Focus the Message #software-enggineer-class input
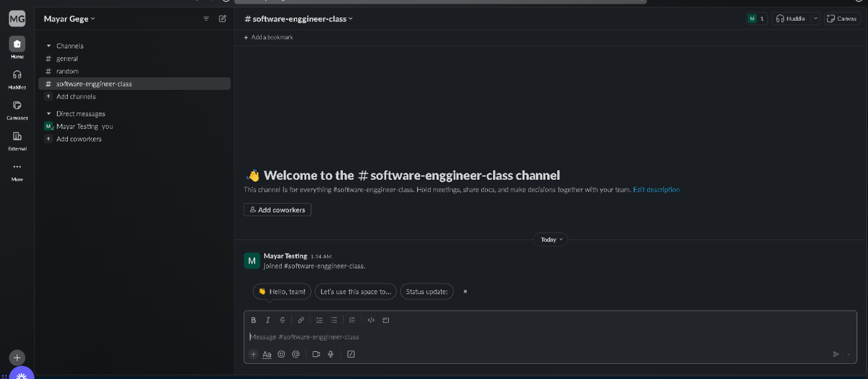 click(550, 337)
